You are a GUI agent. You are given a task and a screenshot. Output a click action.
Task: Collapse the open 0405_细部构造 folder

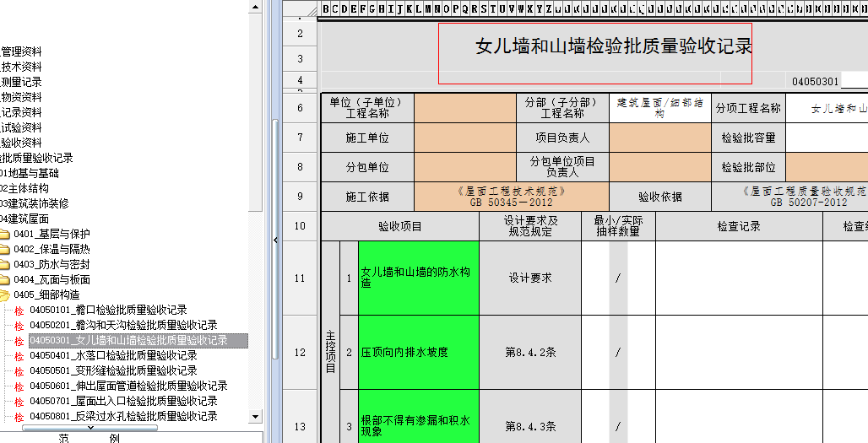point(5,294)
